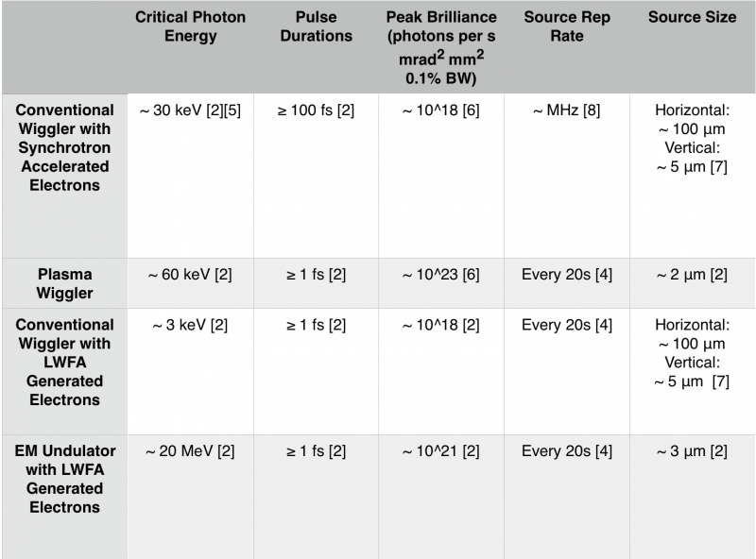Click the Critical Photon Energy column header
Image resolution: width=756 pixels, height=559 pixels.
point(189,27)
